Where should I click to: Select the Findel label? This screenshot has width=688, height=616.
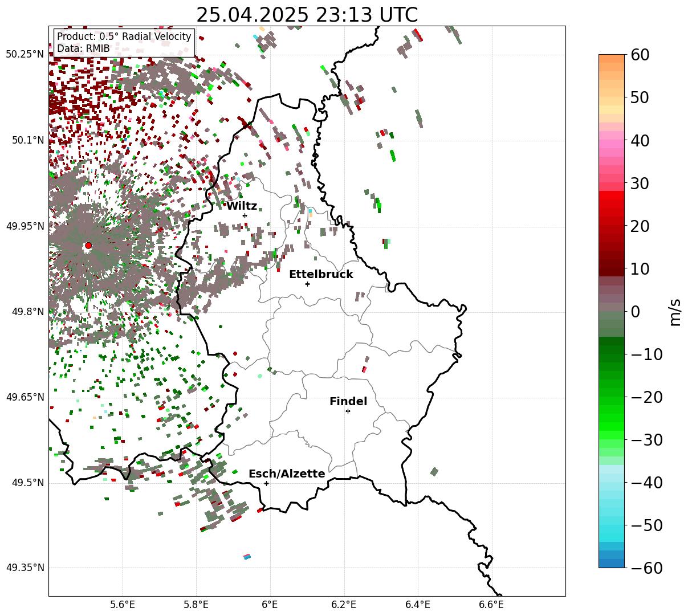348,402
